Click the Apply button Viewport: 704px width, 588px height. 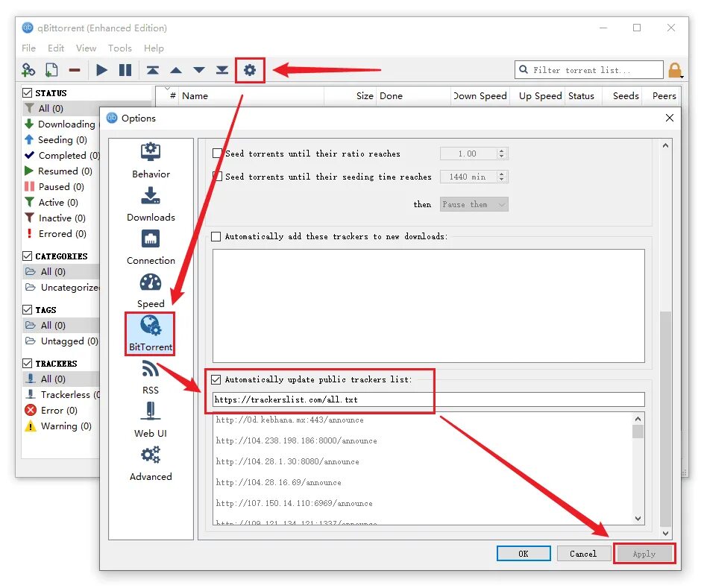tap(644, 554)
